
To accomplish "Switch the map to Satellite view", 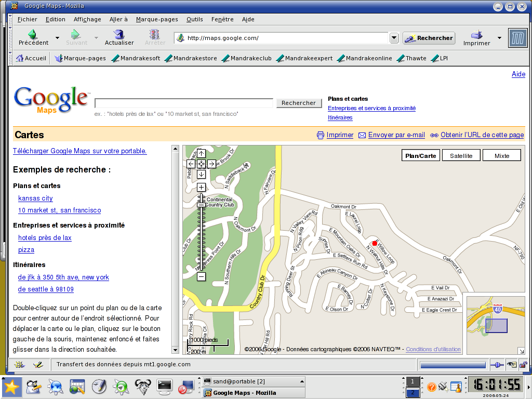I will pyautogui.click(x=461, y=156).
